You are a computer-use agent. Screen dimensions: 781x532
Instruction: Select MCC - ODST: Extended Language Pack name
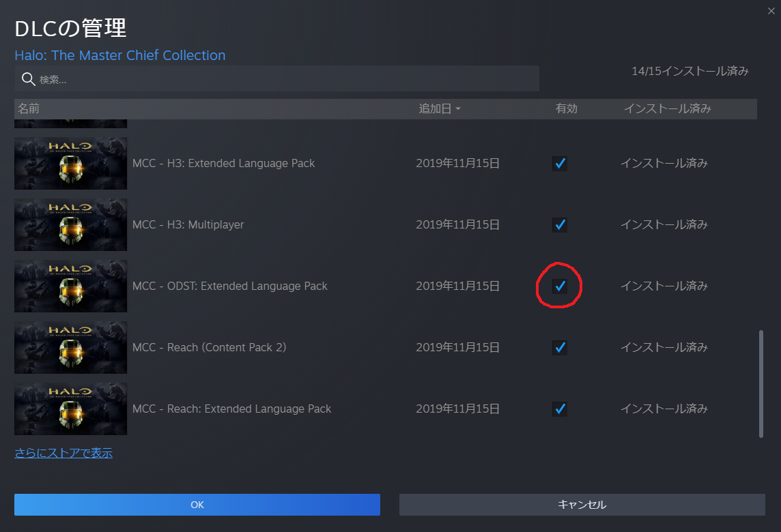click(x=229, y=286)
